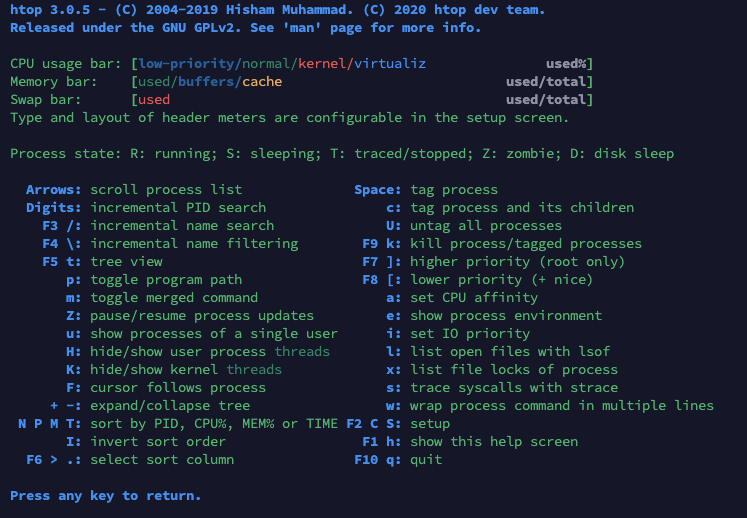Click the 'hide/show user process threads' entry
The image size is (747, 518).
click(x=198, y=352)
